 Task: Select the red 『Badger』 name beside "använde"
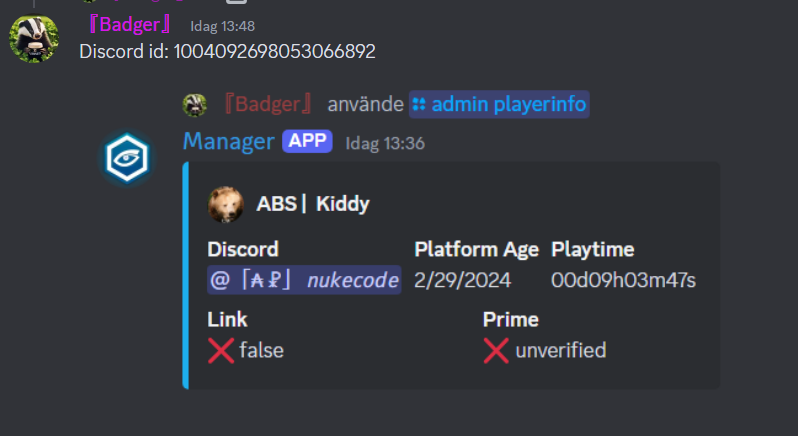[267, 104]
